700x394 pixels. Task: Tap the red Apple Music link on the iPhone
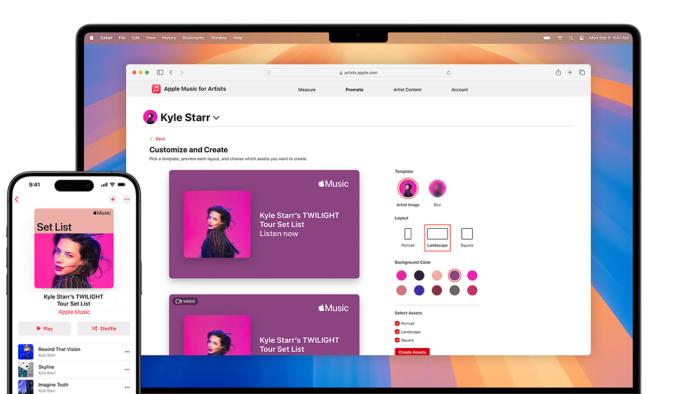pyautogui.click(x=74, y=312)
